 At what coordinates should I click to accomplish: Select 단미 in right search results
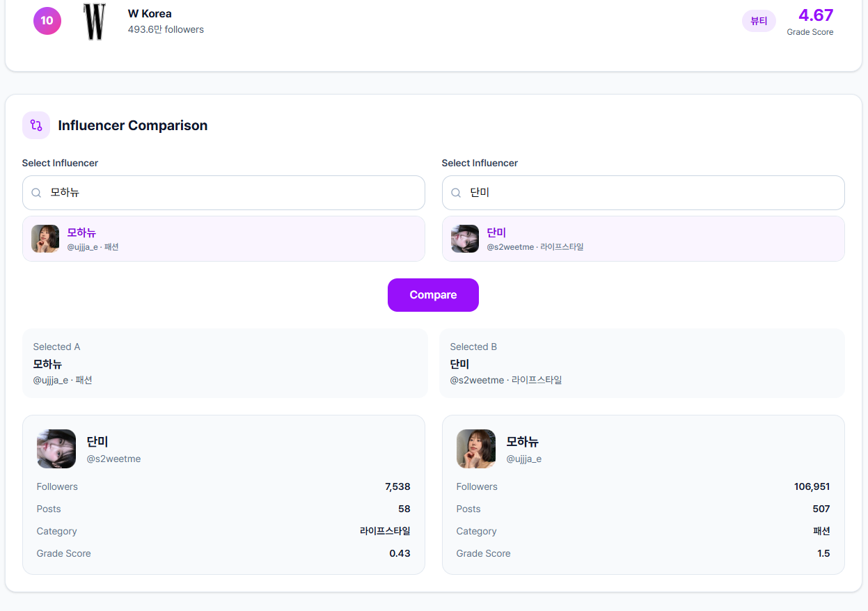643,239
